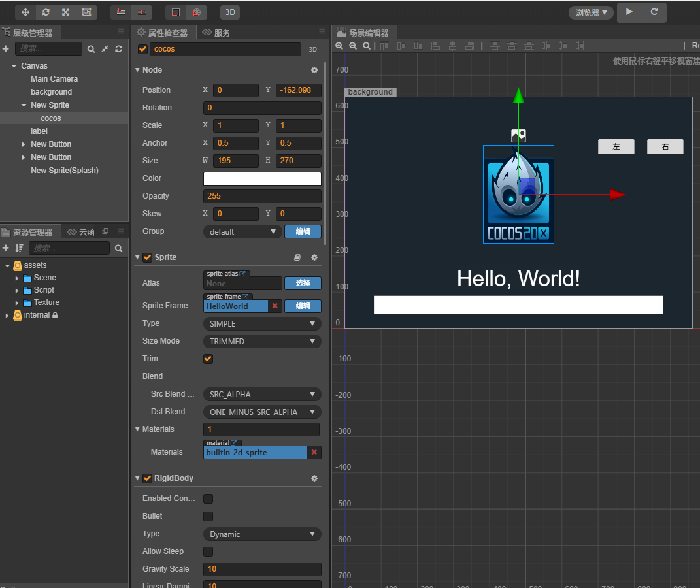Click the hierarchy search magnifier icon
Viewport: 700px width, 588px height.
(x=91, y=49)
